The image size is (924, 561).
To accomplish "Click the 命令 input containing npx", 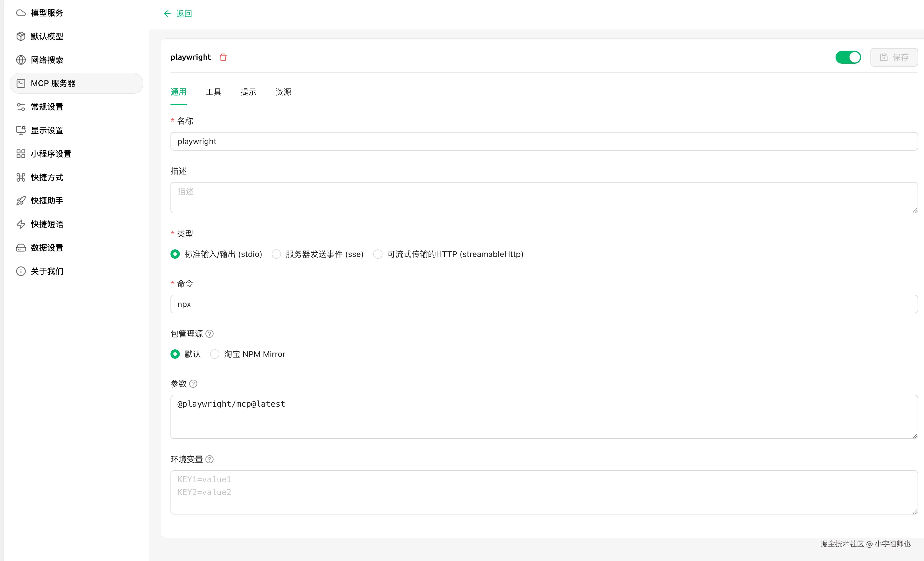I will (x=544, y=304).
